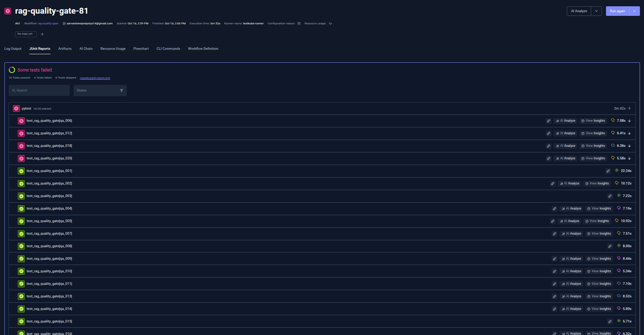Click failed run status icon beside title

point(8,11)
